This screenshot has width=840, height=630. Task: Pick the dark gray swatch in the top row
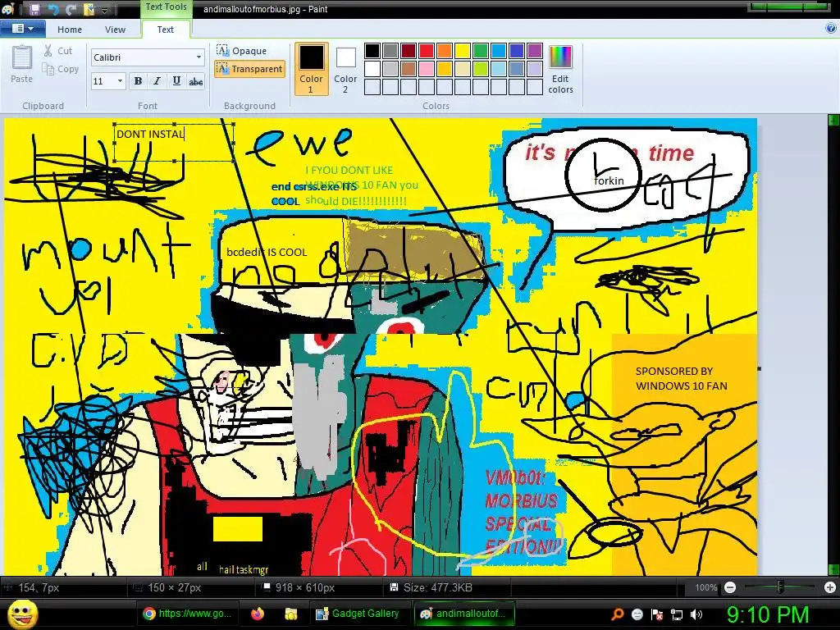(390, 51)
